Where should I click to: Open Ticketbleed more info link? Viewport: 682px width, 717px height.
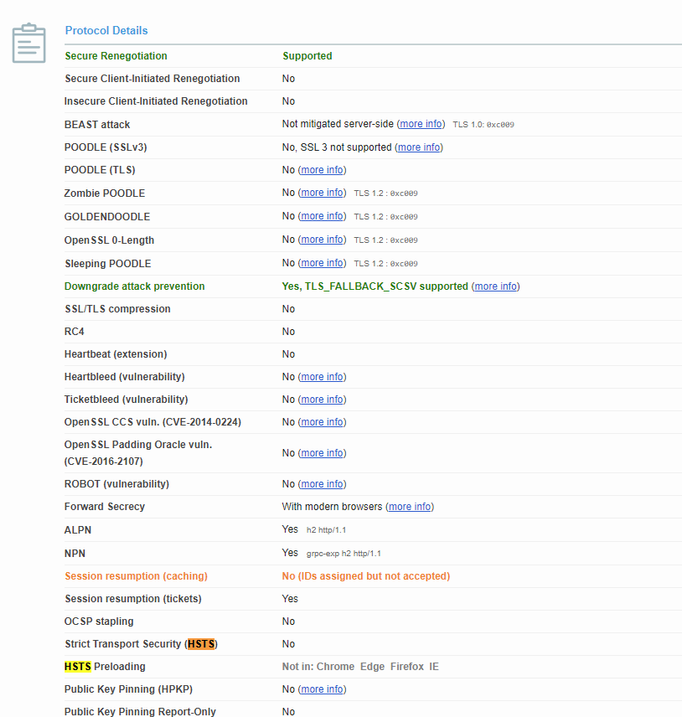pos(322,399)
